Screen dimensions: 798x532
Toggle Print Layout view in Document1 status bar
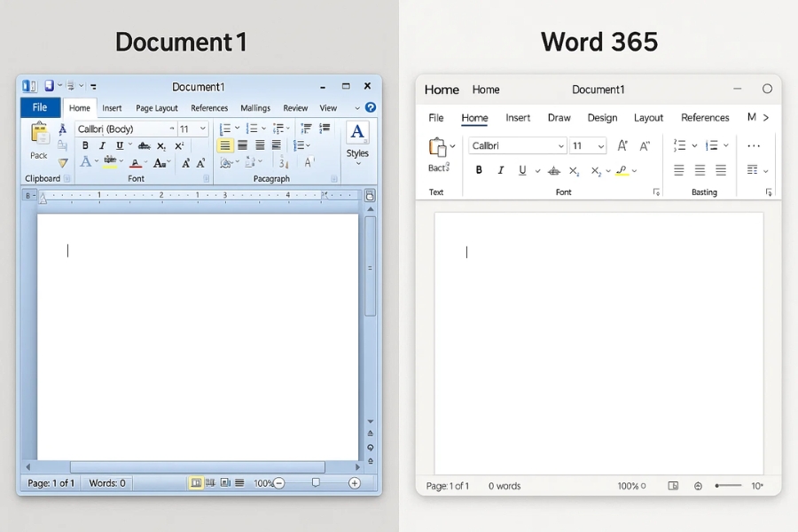(x=195, y=482)
